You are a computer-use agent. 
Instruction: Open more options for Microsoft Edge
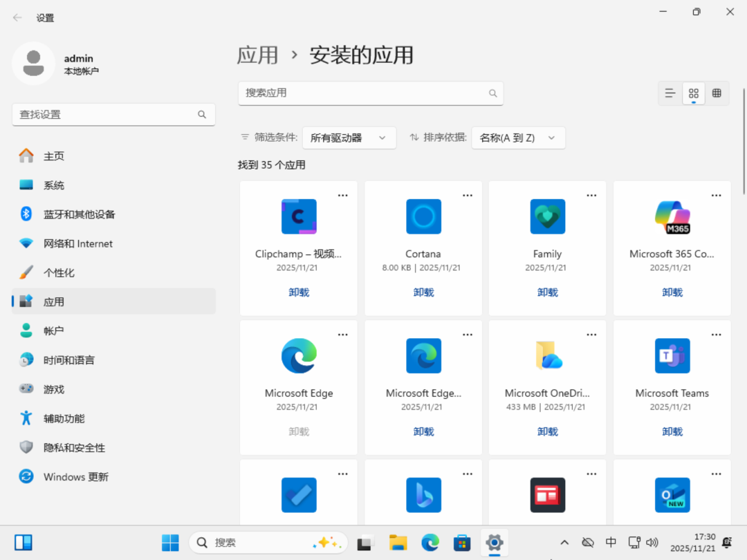pyautogui.click(x=343, y=335)
